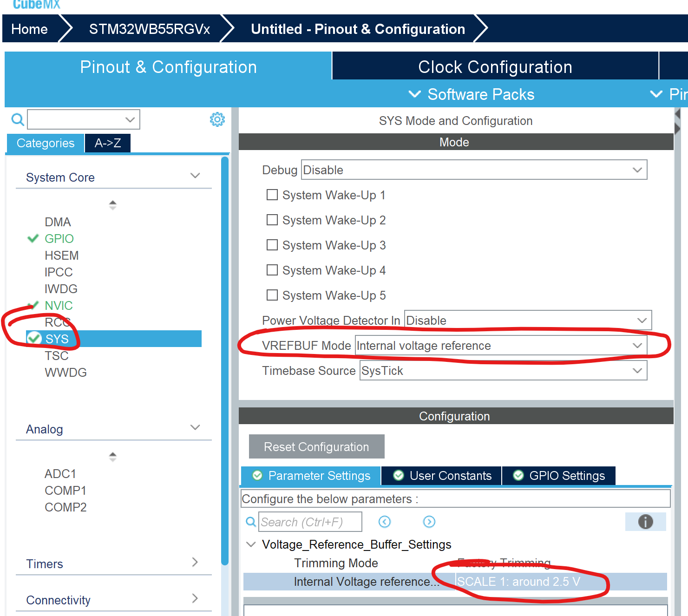This screenshot has height=616, width=688.
Task: Click the magnifier beside the parameter search field
Action: tap(250, 522)
